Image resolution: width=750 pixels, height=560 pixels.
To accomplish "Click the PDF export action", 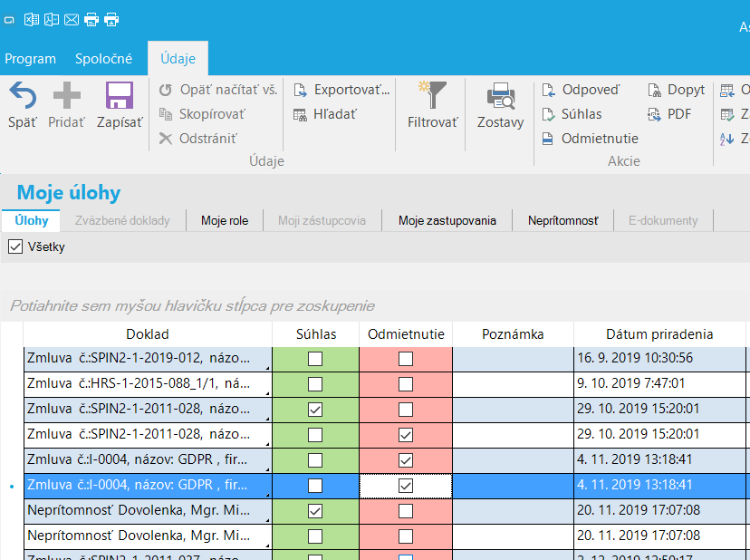I will [669, 114].
